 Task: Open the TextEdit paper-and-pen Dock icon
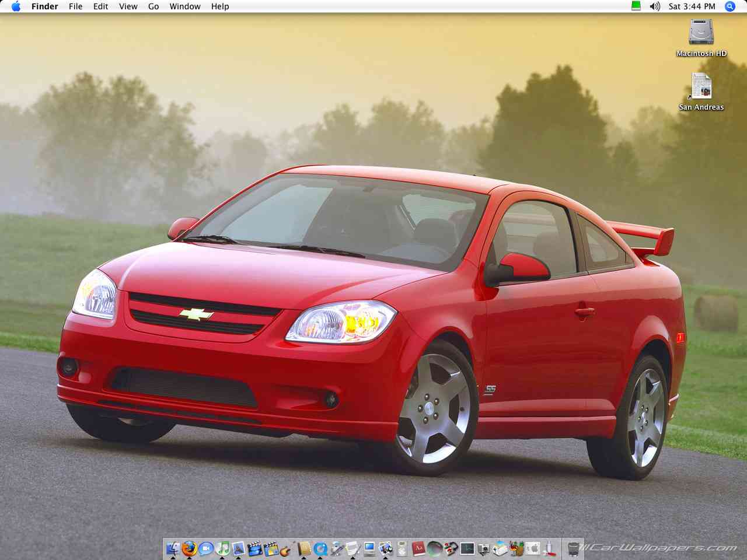(353, 548)
